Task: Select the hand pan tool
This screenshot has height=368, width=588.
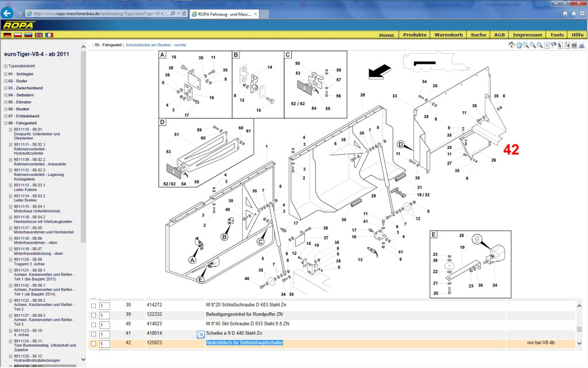Action: [x=519, y=45]
